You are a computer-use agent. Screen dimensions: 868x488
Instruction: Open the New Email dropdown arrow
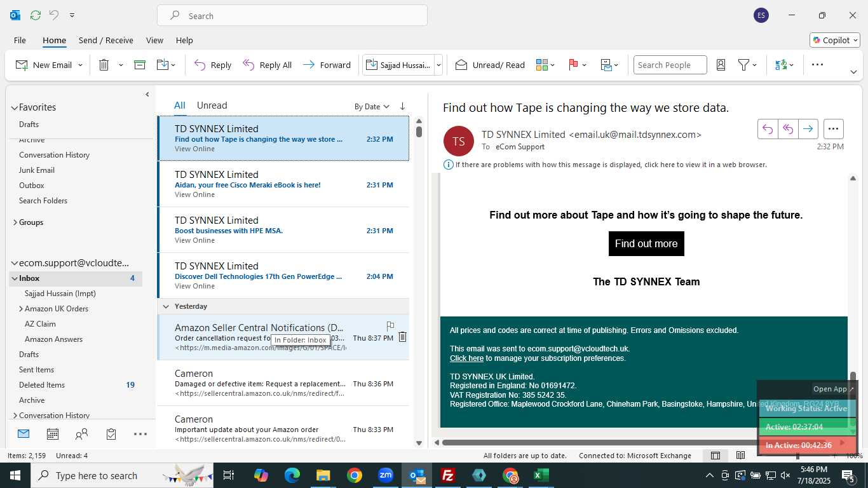pyautogui.click(x=80, y=65)
